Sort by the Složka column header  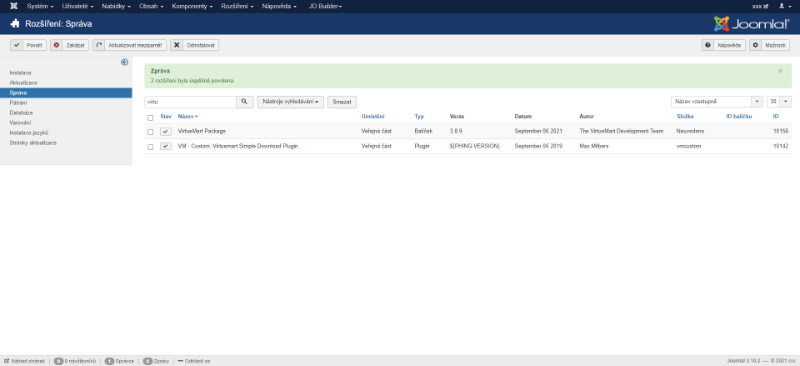[x=685, y=116]
